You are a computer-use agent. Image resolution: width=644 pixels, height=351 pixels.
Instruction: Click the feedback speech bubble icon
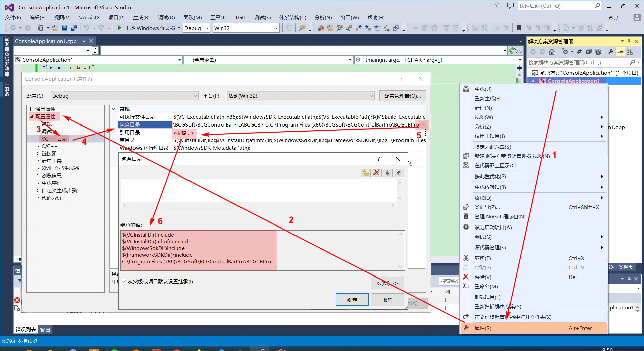click(x=511, y=6)
